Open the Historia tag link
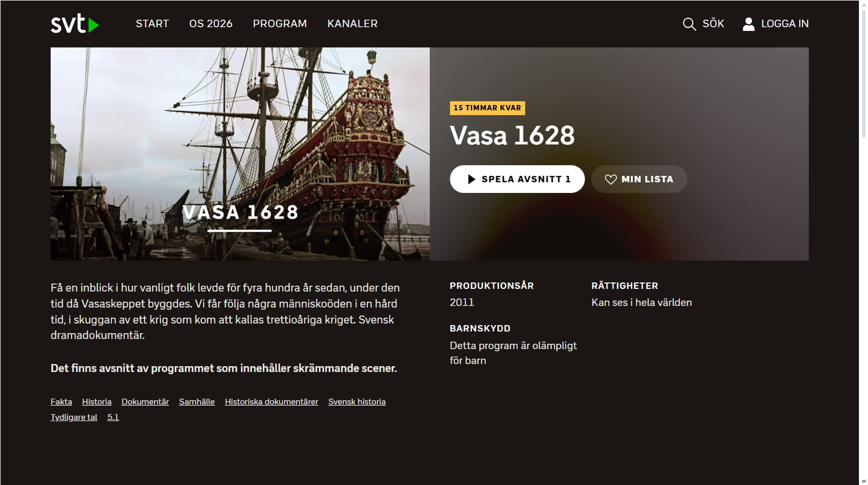 97,402
